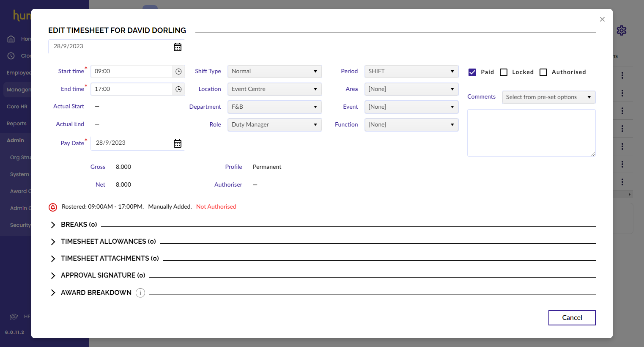This screenshot has width=644, height=347.
Task: Click the Cancel button
Action: click(572, 317)
